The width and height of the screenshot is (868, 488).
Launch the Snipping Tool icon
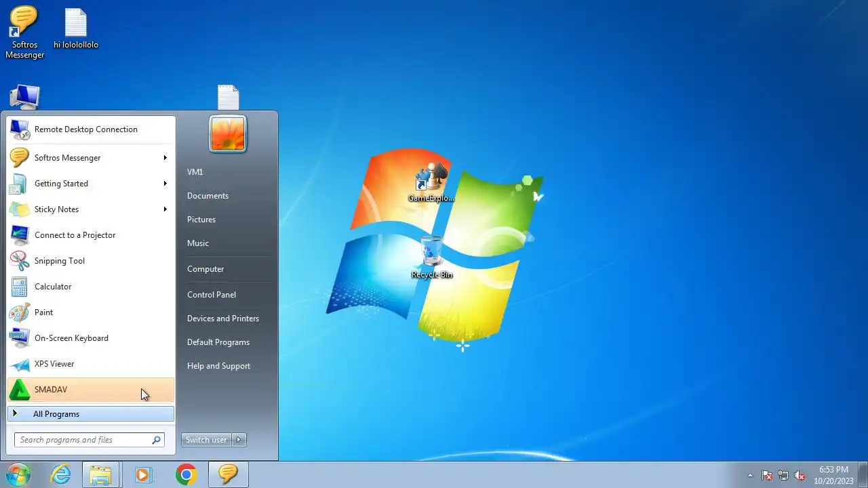click(20, 261)
